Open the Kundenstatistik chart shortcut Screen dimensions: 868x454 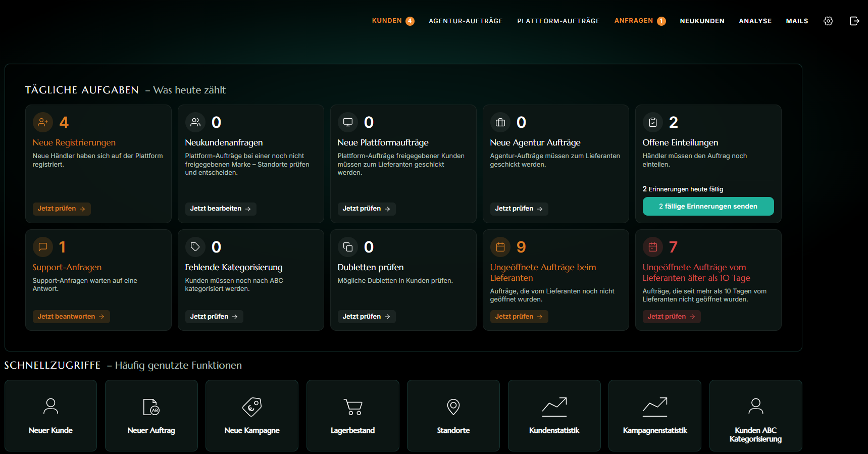[x=554, y=416]
